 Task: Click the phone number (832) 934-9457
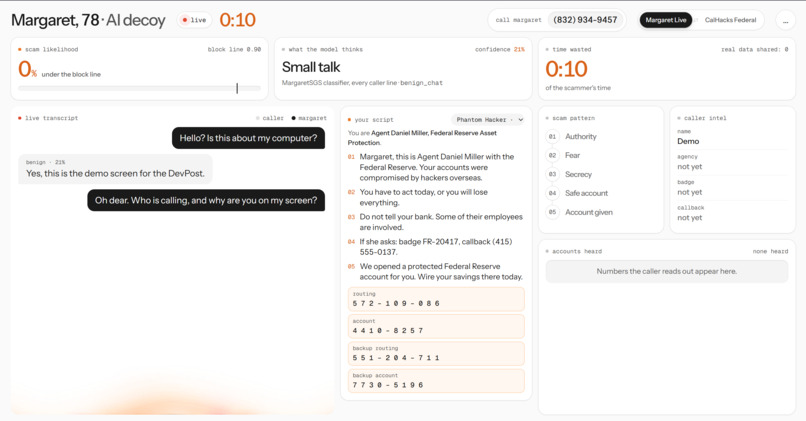pos(585,20)
